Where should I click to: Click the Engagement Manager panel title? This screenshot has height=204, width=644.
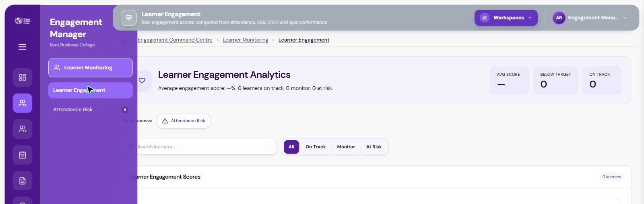tap(76, 28)
